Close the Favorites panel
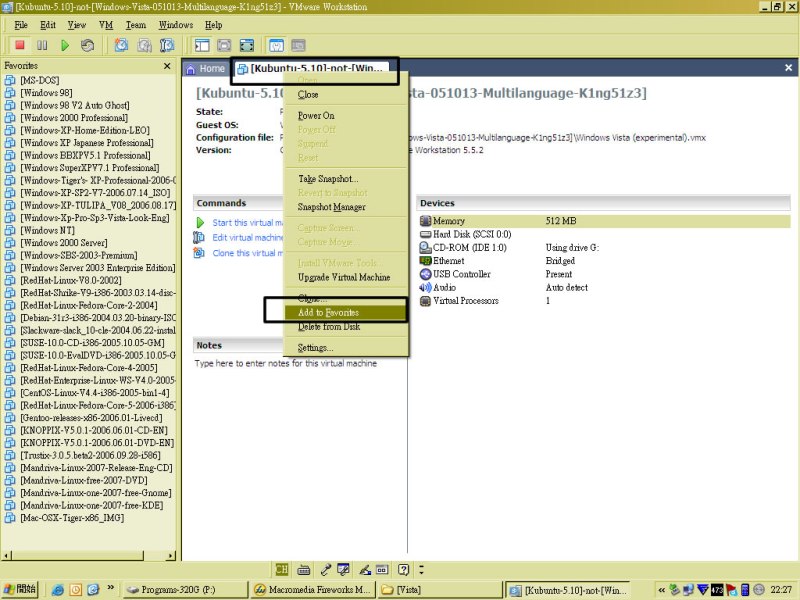Viewport: 800px width, 600px height. click(x=167, y=66)
